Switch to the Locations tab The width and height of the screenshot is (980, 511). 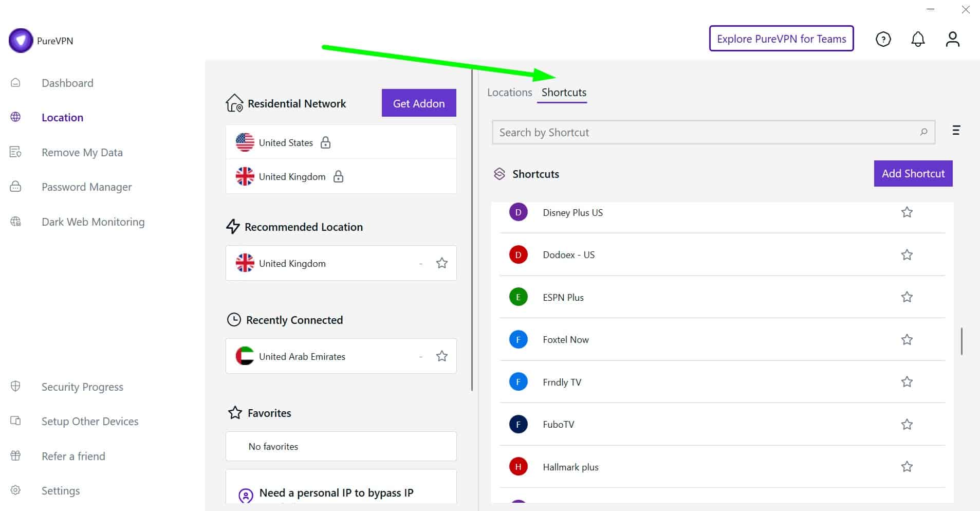(x=509, y=93)
